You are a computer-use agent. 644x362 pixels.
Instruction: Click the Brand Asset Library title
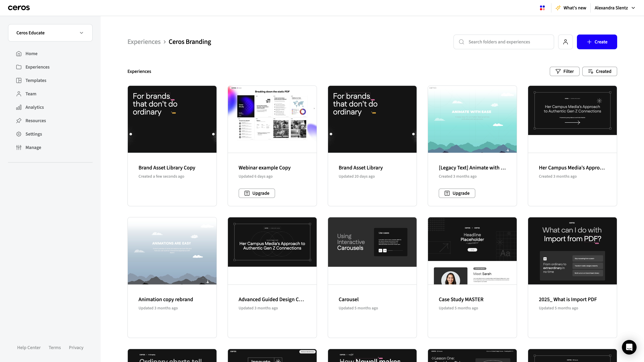361,168
